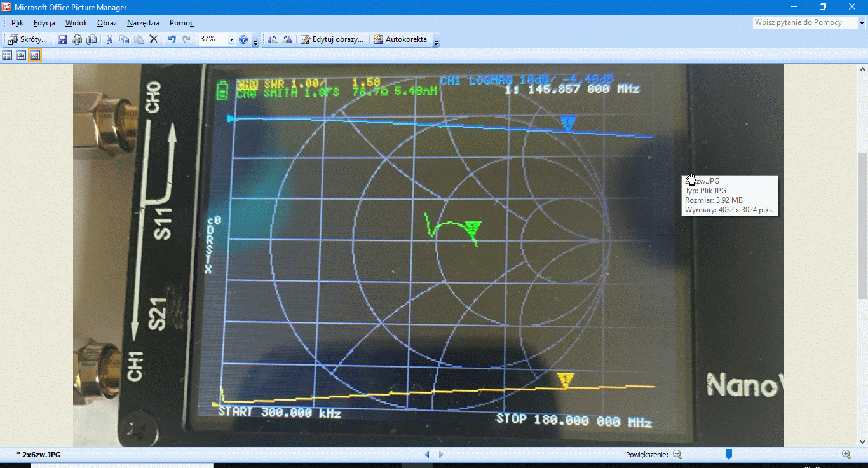
Task: Open the Narzędzia menu
Action: pos(143,23)
